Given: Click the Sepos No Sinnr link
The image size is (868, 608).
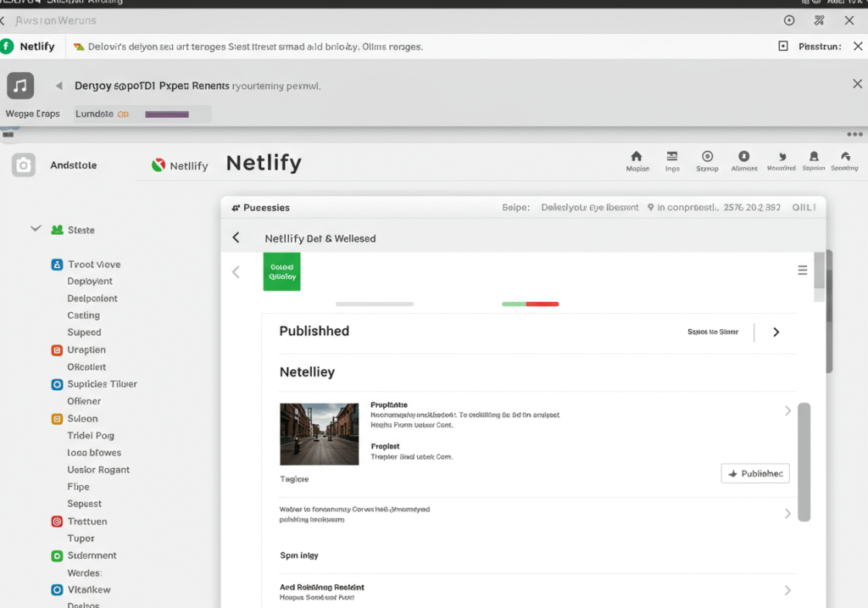Looking at the screenshot, I should pos(713,332).
